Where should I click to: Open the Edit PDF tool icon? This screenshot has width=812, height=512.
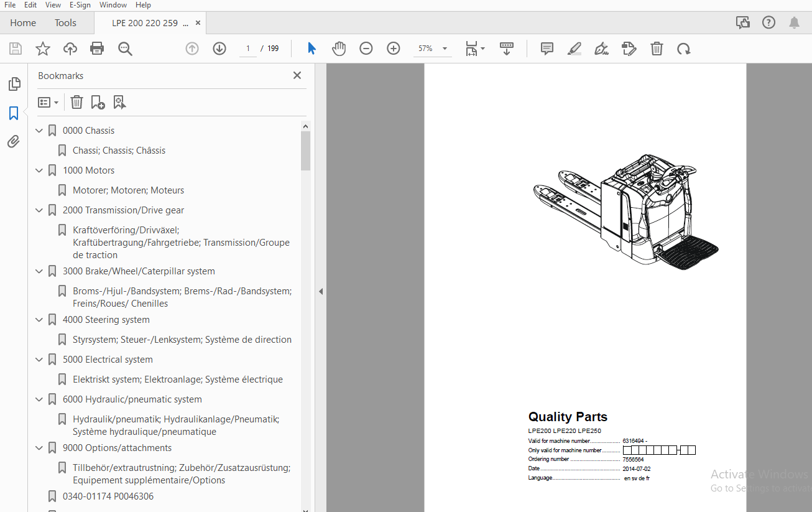coord(629,49)
